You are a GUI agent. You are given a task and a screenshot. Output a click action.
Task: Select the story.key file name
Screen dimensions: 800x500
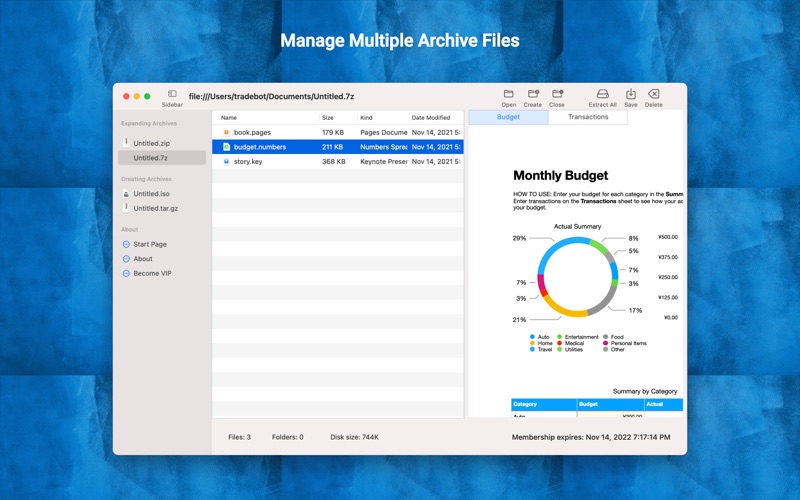click(x=248, y=161)
